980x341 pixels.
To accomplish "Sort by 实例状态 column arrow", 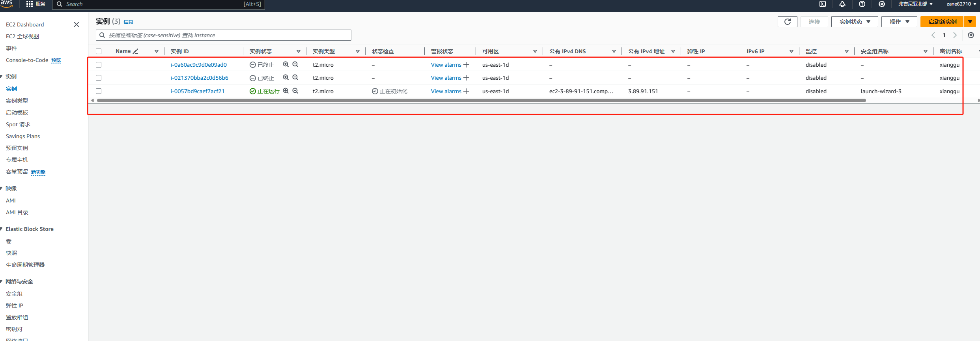I will pos(299,51).
